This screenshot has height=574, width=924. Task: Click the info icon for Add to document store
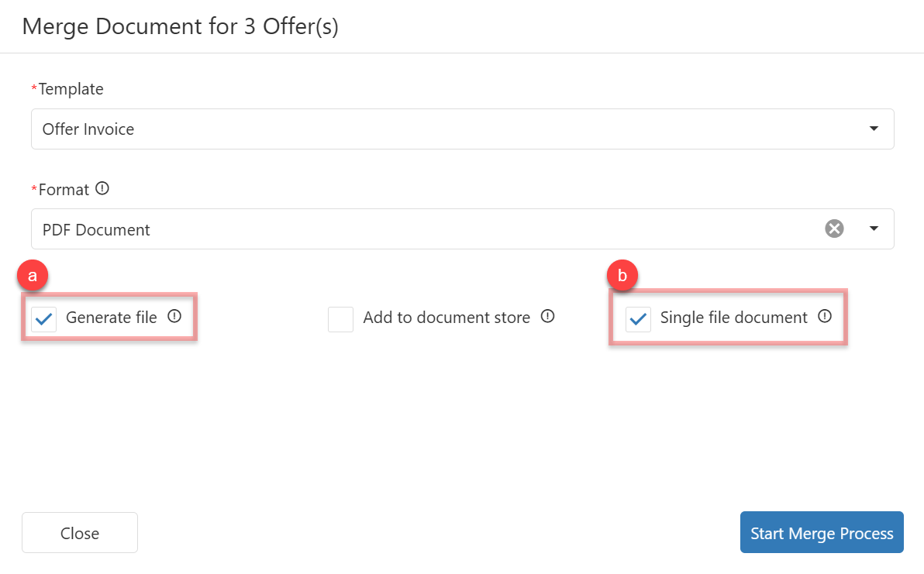click(547, 316)
